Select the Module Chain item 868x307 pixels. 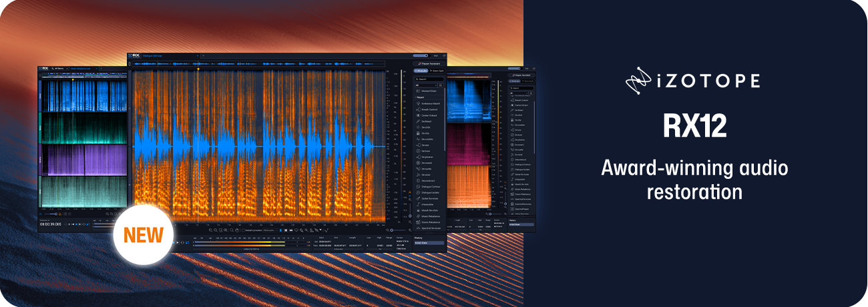tap(428, 91)
